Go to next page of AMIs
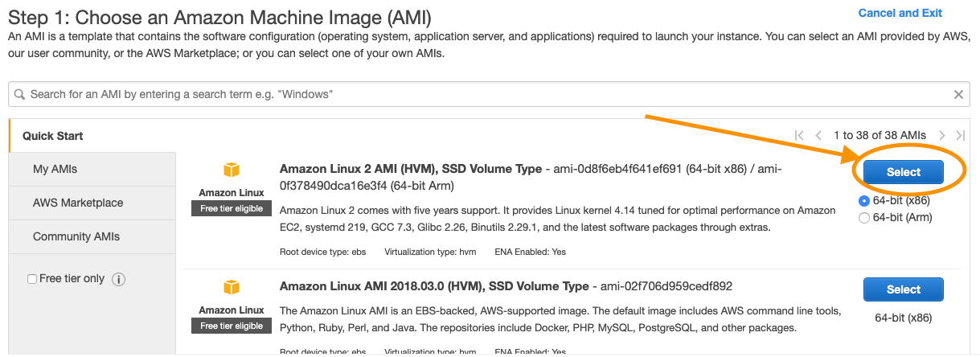Screen dimensions: 980x357 (x=942, y=136)
